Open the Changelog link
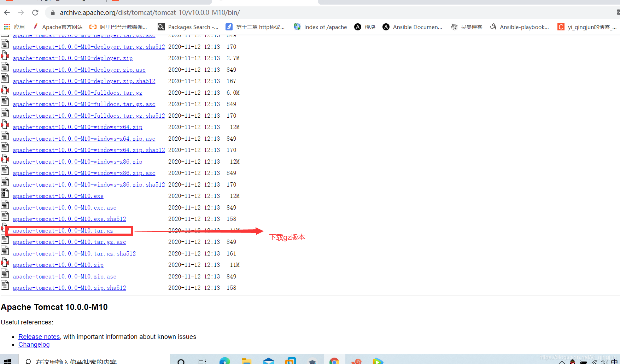The width and height of the screenshot is (620, 364). 34,345
